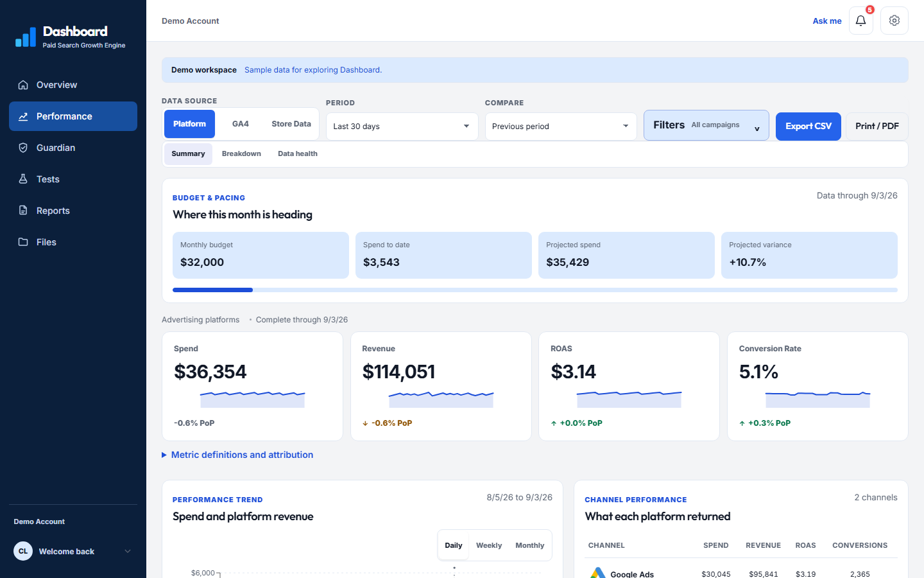Select GA4 data source

241,124
